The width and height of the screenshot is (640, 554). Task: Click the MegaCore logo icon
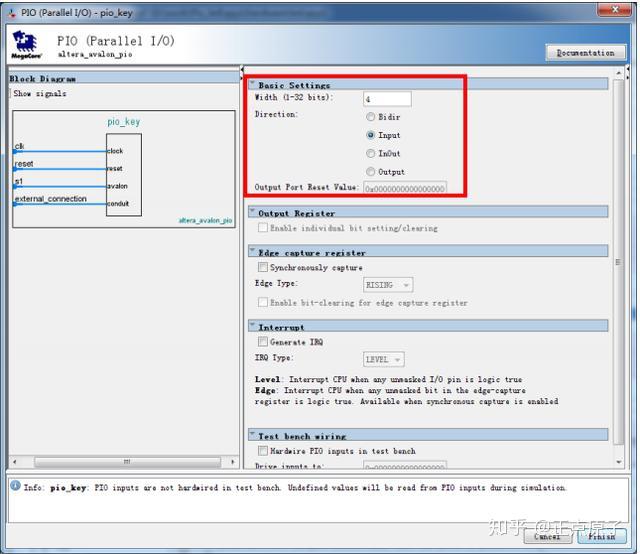(x=25, y=44)
